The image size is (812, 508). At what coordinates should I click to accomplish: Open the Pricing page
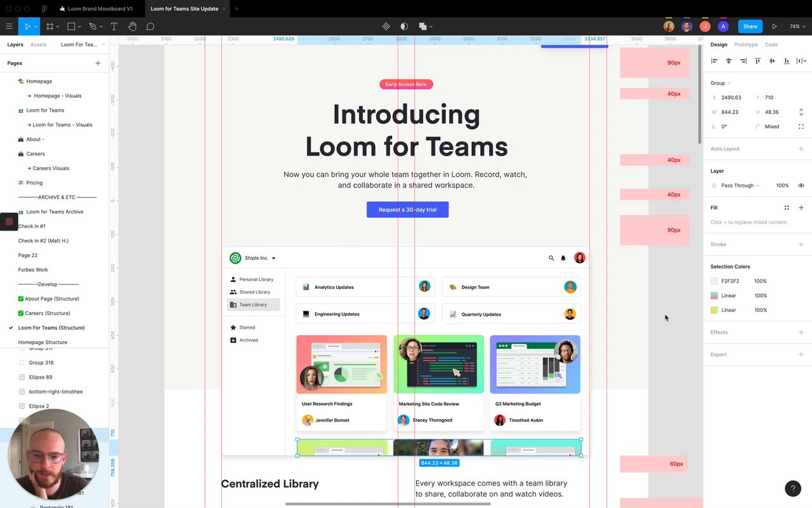tap(34, 183)
